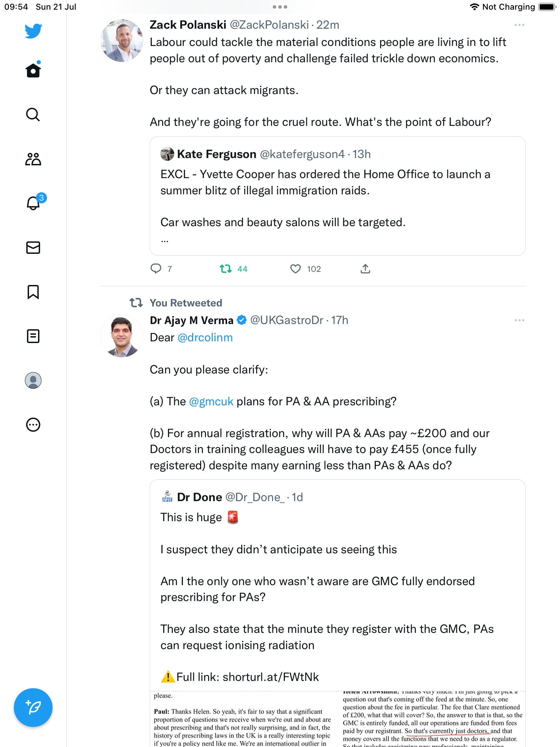Viewport: 560px width, 747px height.
Task: Open the Home feed icon
Action: click(x=33, y=71)
